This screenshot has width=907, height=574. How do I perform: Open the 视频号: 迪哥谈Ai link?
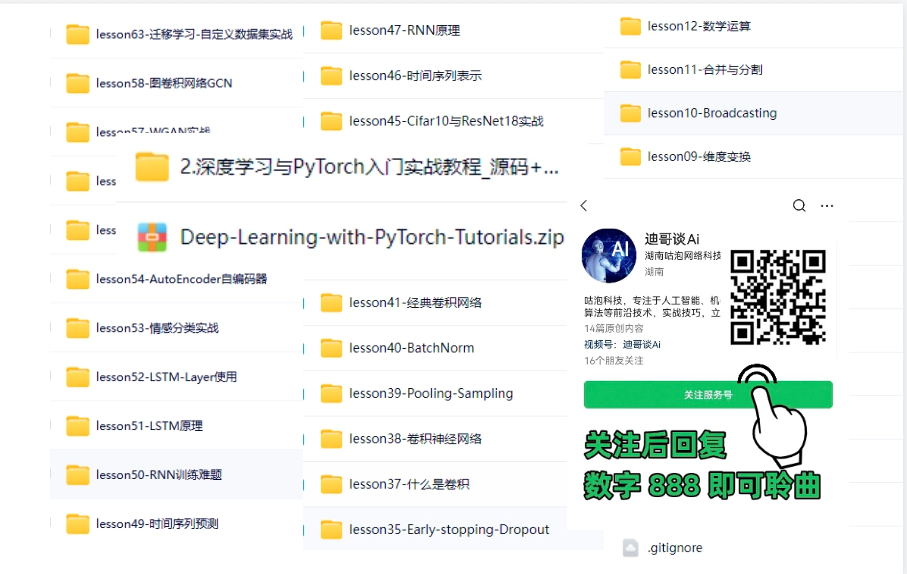[622, 344]
